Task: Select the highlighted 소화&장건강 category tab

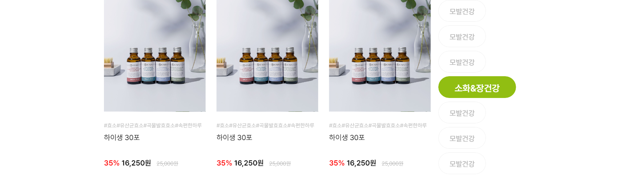Action: coord(477,87)
